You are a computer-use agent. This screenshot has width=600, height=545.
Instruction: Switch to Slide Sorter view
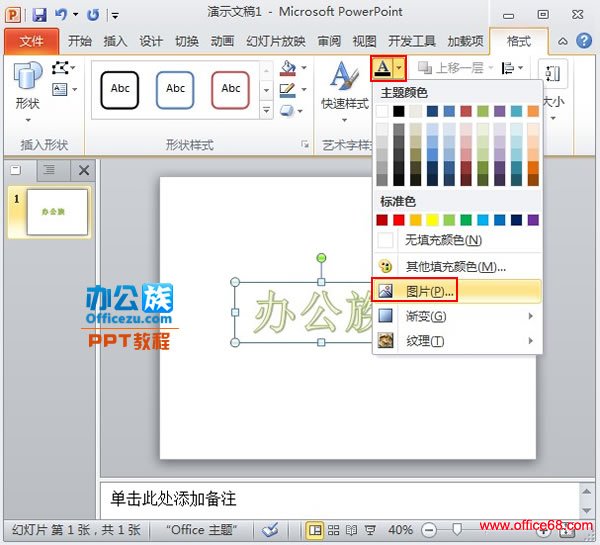point(333,530)
